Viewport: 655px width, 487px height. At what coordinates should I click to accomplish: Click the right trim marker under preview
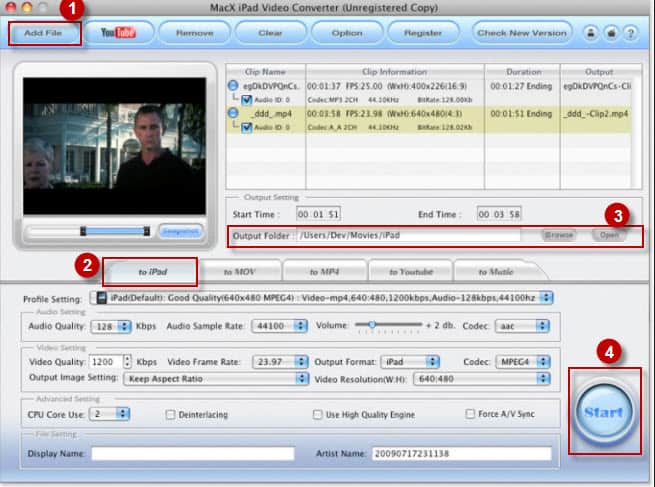pos(147,231)
